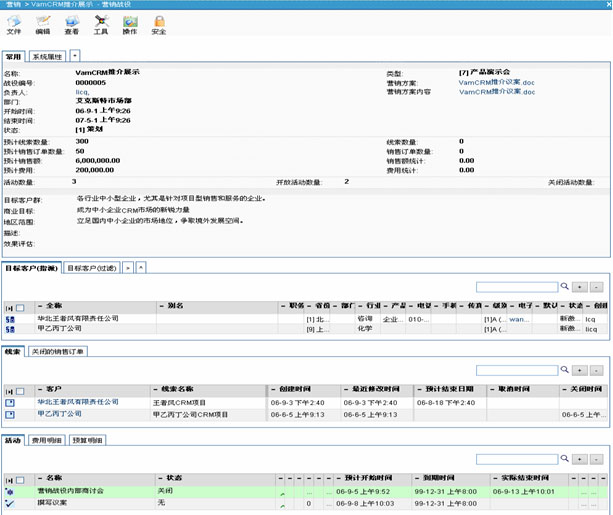This screenshot has height=515, width=613.
Task: Open the 营销方案 VamCRM推介议案.doc link
Action: tap(496, 82)
